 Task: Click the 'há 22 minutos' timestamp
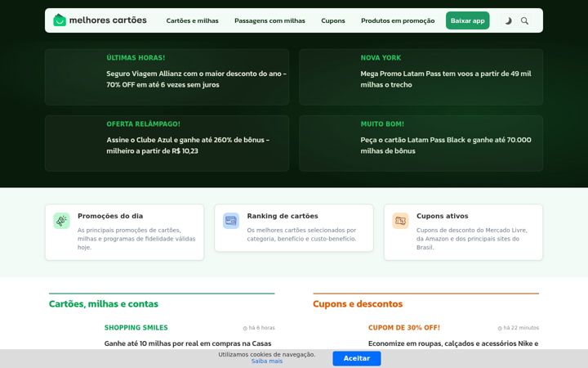coord(521,328)
